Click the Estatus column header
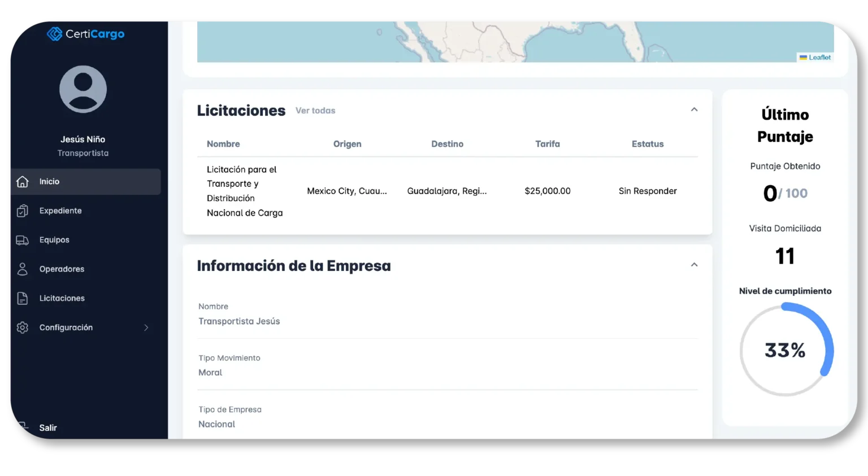The height and width of the screenshot is (476, 868). coord(648,144)
